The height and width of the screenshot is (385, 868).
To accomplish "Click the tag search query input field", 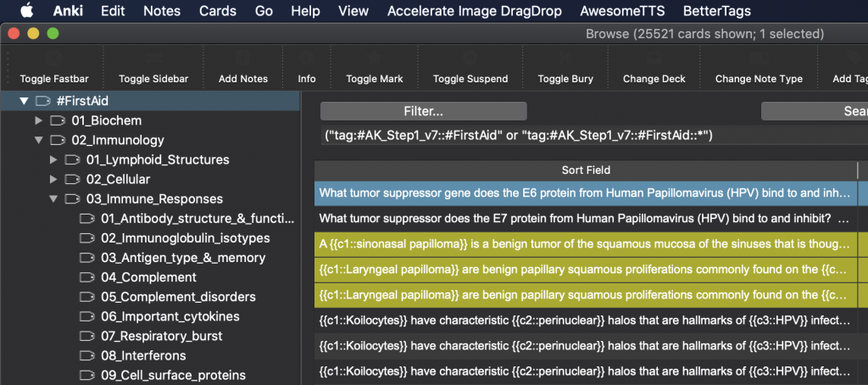I will coord(585,136).
